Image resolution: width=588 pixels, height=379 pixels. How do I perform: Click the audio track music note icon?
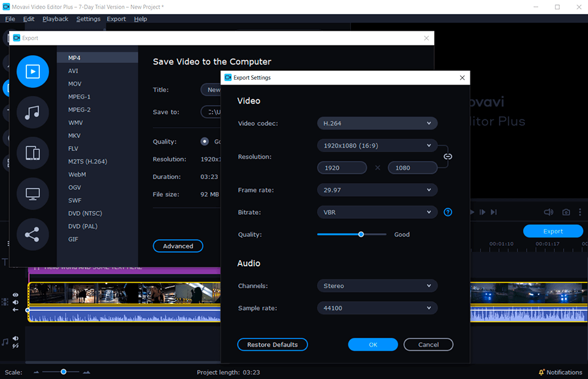[5, 342]
